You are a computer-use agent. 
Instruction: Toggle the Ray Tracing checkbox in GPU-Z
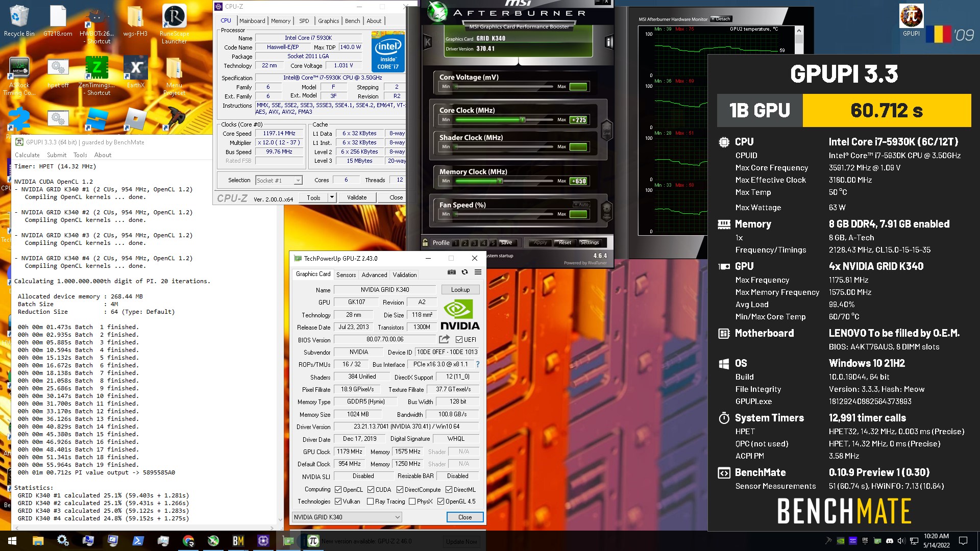[371, 502]
